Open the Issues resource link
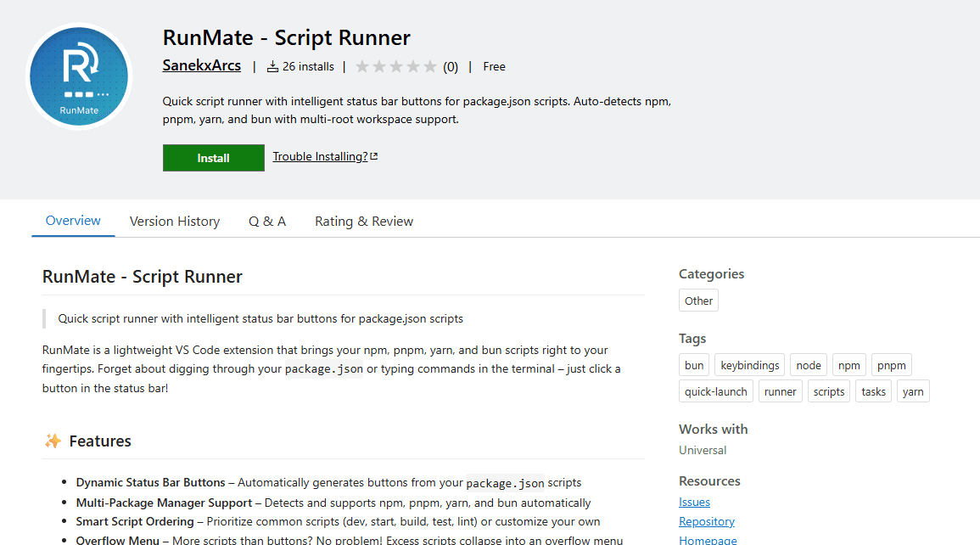Image resolution: width=980 pixels, height=545 pixels. (x=694, y=502)
